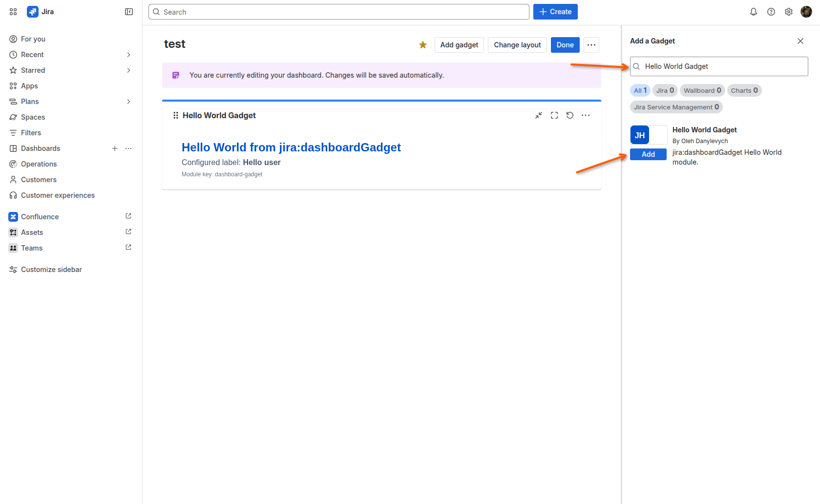Viewport: 820px width, 504px height.
Task: Click the Confluence app icon
Action: coord(13,217)
